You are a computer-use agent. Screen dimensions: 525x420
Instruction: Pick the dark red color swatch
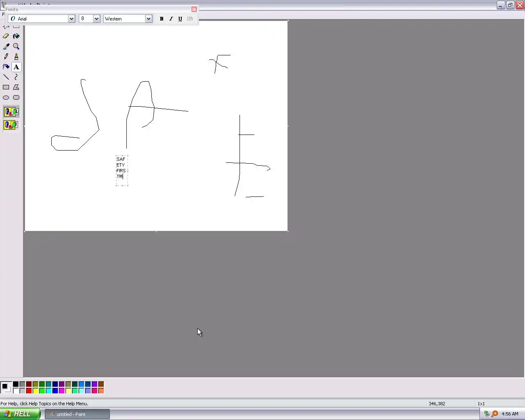29,384
